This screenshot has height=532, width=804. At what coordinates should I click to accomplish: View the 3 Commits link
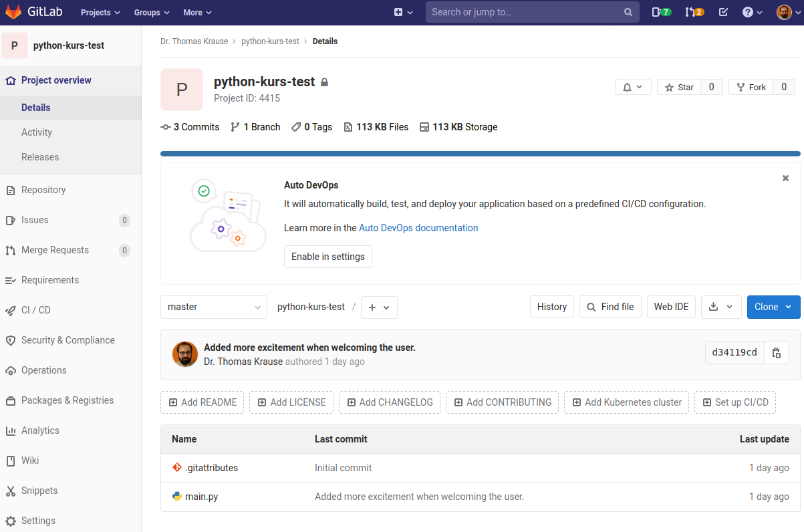point(190,127)
